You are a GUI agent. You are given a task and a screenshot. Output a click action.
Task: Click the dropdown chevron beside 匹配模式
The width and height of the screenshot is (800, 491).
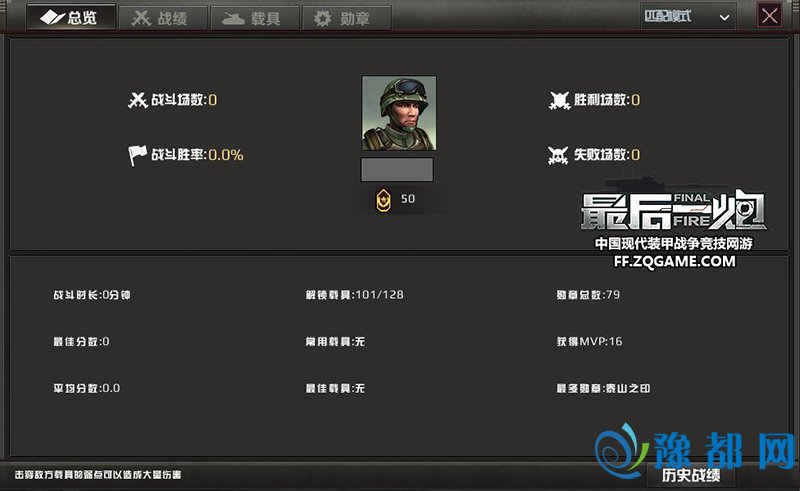tap(724, 17)
